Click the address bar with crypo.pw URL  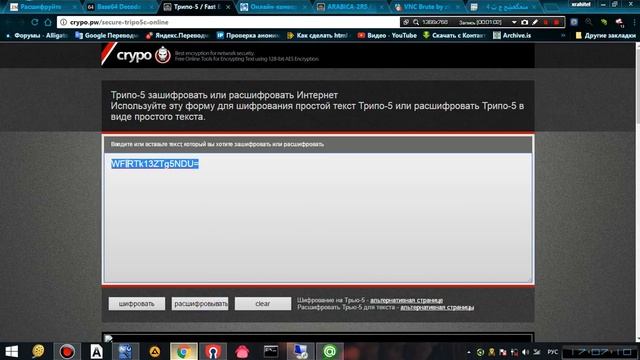coord(229,22)
